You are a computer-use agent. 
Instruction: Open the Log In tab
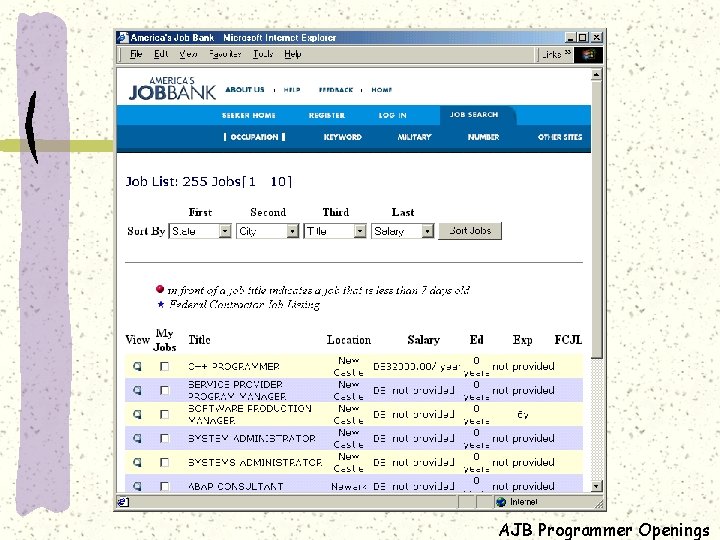click(x=393, y=115)
